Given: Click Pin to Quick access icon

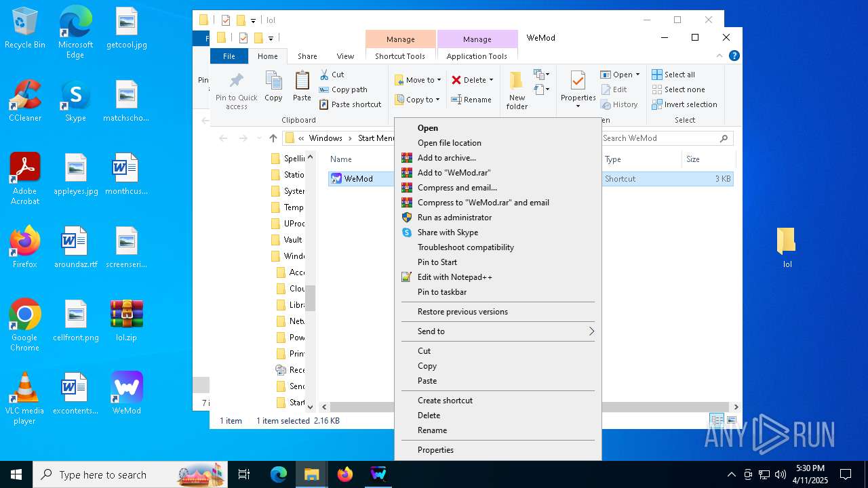Looking at the screenshot, I should coord(237,90).
